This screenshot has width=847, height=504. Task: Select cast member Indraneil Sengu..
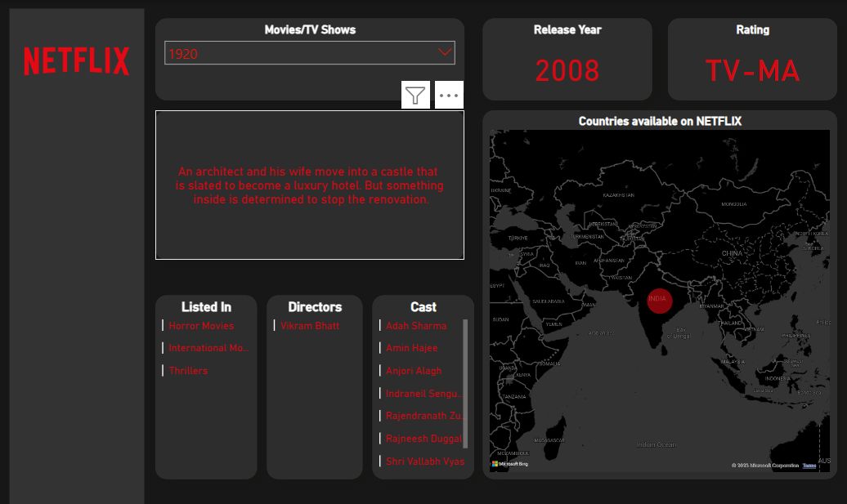424,394
